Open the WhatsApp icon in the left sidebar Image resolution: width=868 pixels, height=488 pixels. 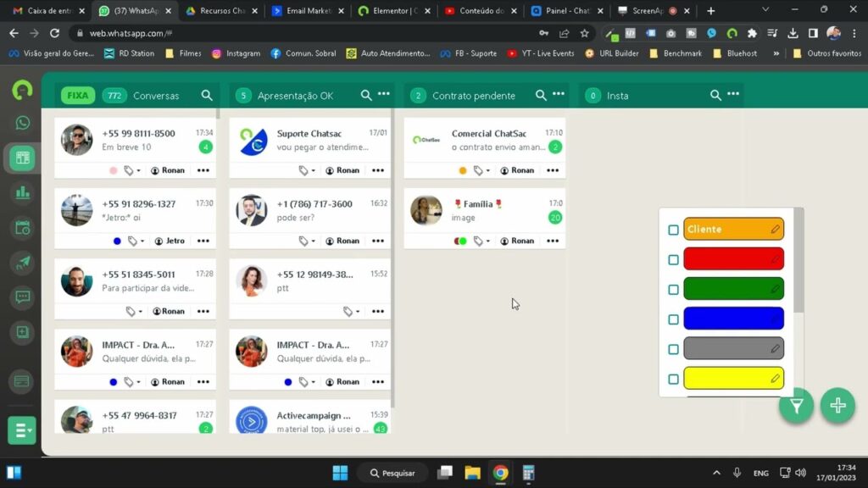tap(23, 123)
